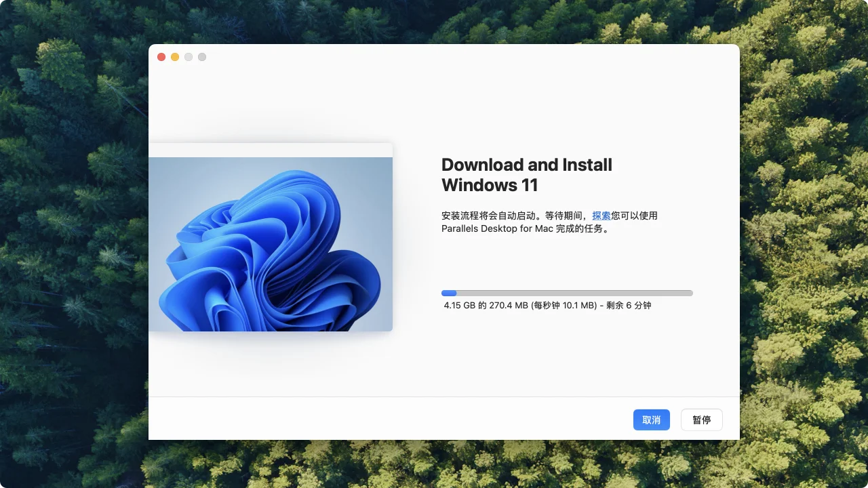Click the text "Parallels Desktop for Mac 完成的任务。"
868x488 pixels.
(x=526, y=228)
